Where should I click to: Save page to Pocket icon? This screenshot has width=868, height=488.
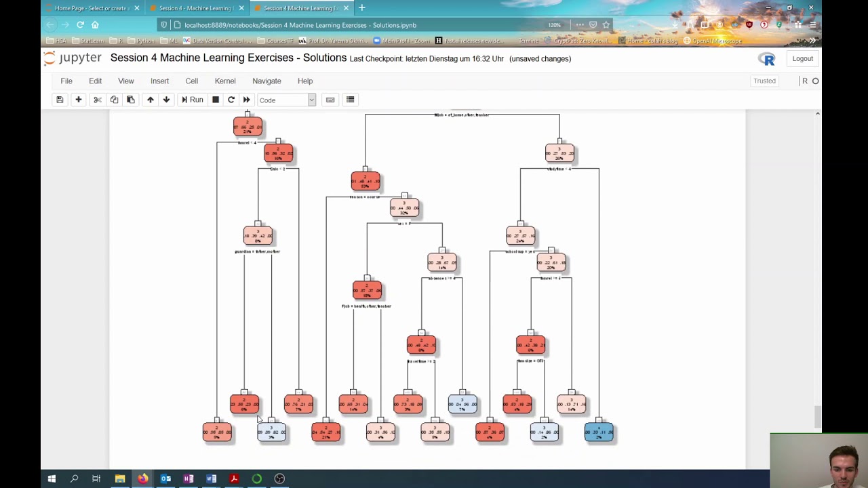[x=593, y=25]
